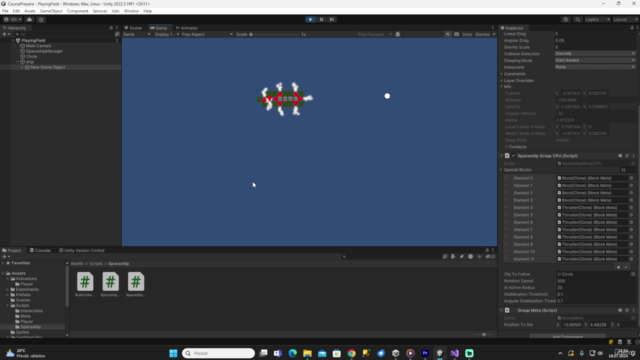
Task: Open Windows Start menu on taskbar
Action: (173, 353)
